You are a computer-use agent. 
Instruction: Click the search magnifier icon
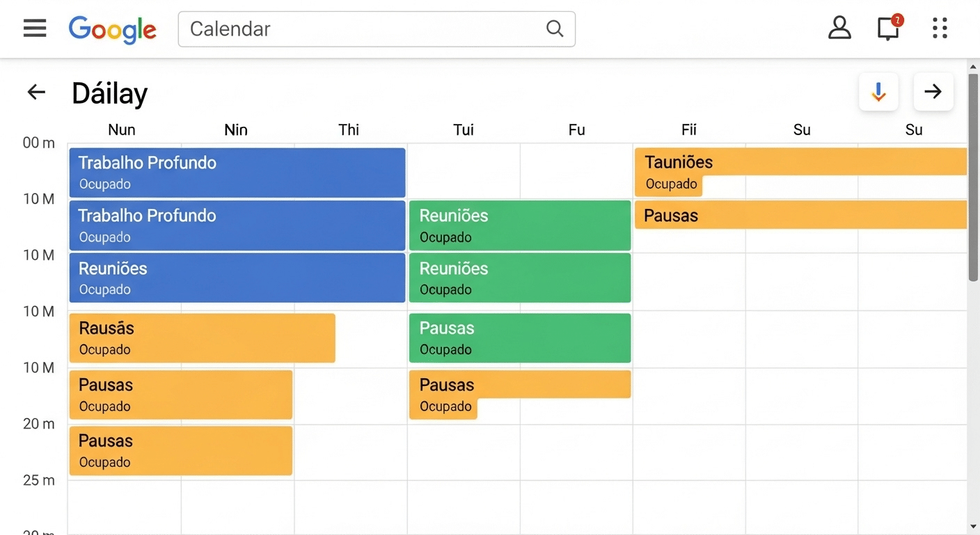tap(554, 29)
